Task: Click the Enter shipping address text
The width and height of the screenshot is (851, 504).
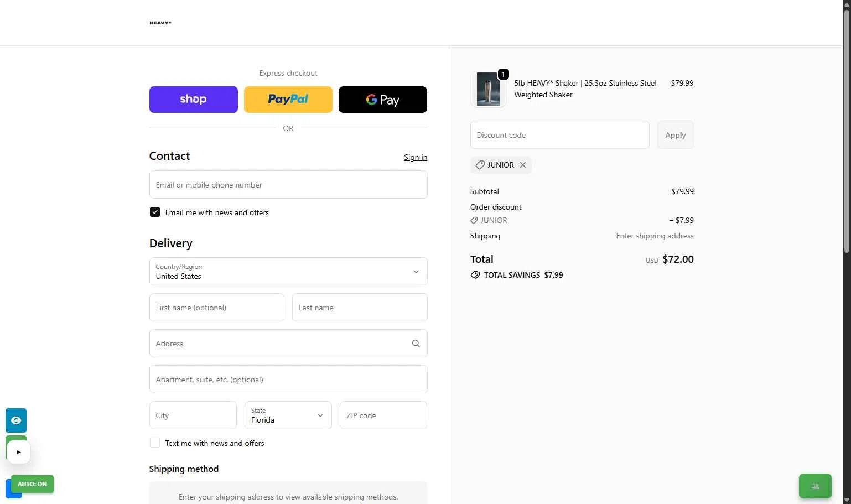Action: click(x=655, y=236)
